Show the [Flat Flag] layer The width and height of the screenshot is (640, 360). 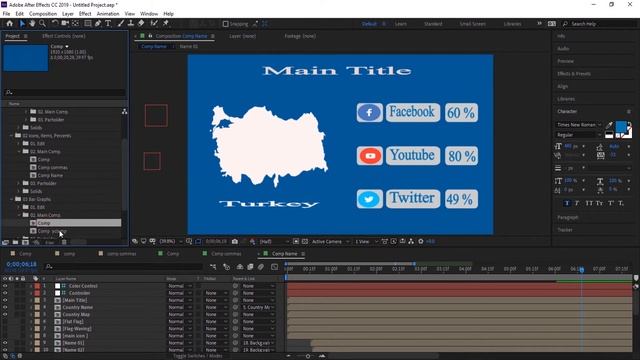(5, 322)
